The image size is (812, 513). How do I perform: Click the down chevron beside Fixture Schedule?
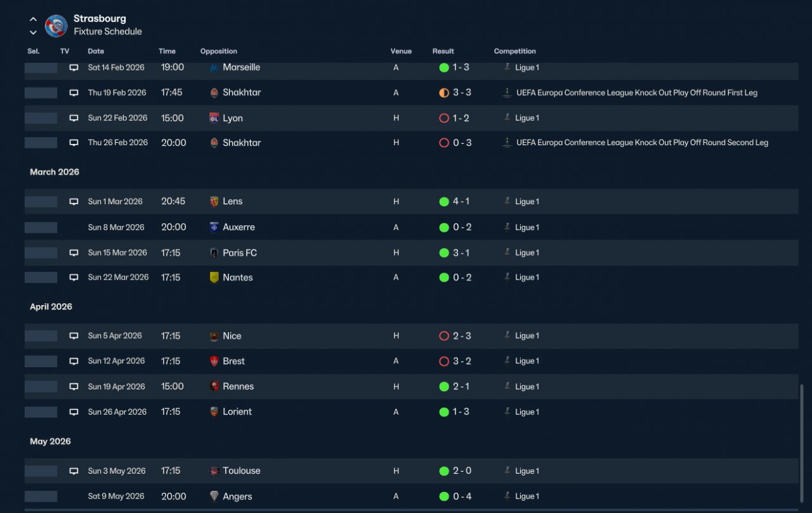33,32
